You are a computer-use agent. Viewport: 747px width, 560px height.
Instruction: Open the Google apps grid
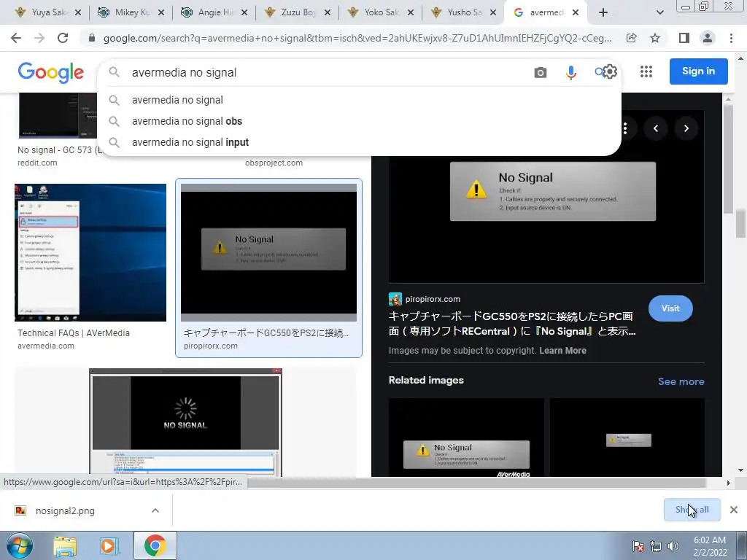pos(646,71)
